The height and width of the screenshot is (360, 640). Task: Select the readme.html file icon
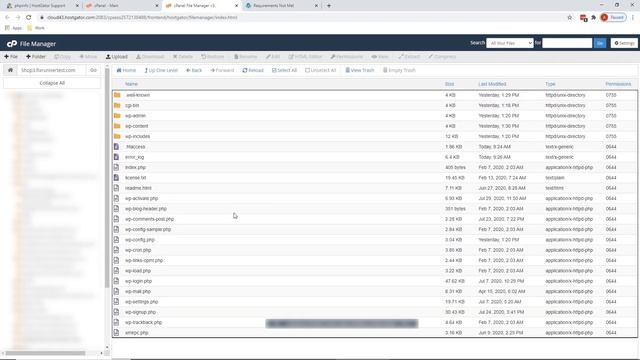tap(116, 188)
